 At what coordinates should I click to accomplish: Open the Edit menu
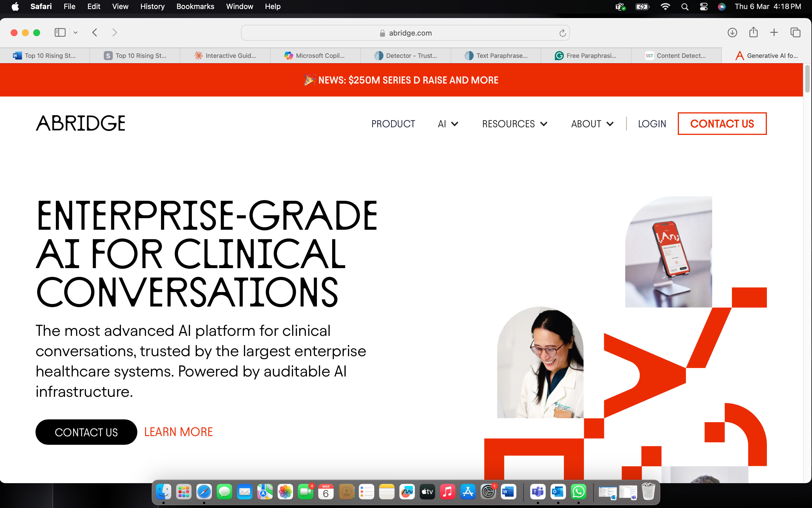pos(94,6)
